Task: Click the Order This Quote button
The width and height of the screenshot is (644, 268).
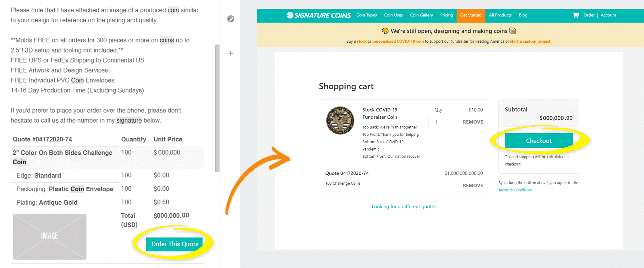Action: click(175, 244)
